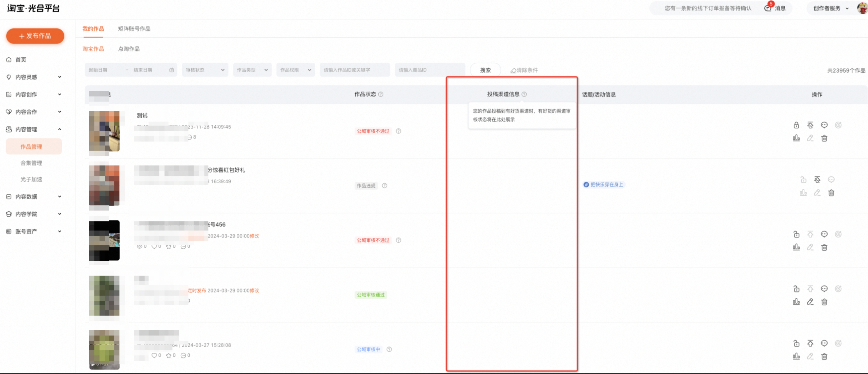Click the edit pencil of the 公域审核通过 work
Screen dimensions: 868x374
(810, 302)
